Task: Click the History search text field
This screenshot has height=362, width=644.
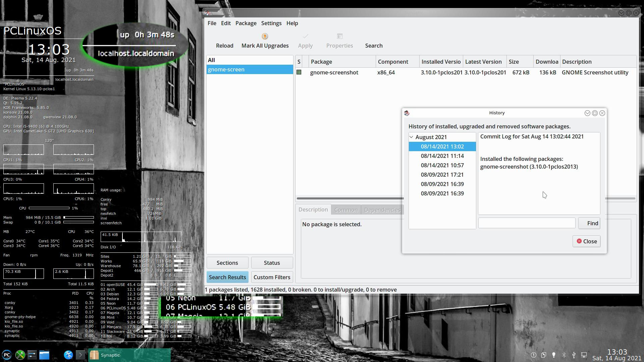Action: click(x=527, y=223)
